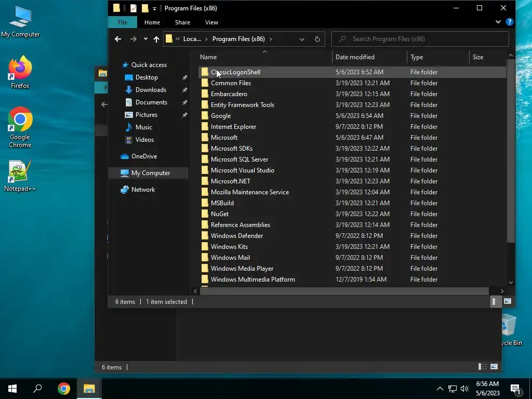
Task: Select the Google Chrome desktop icon
Action: point(20,128)
